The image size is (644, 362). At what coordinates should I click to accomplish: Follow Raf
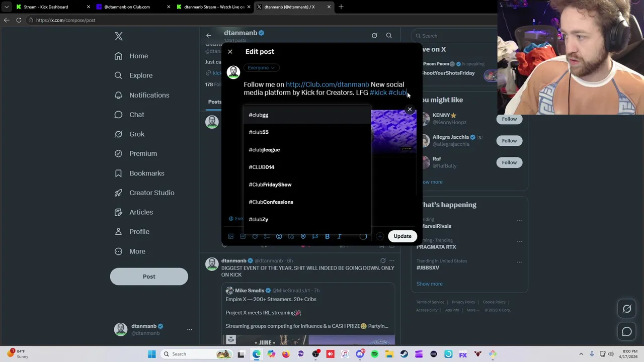point(509,162)
